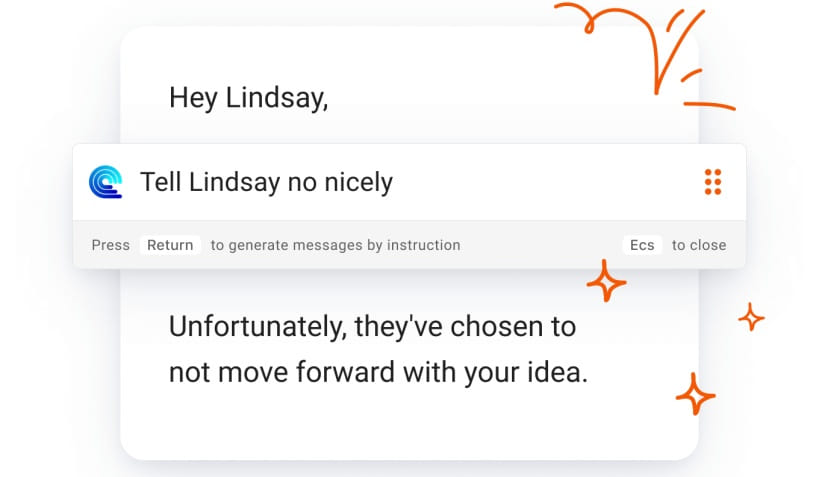Click the large sparkle below the Ecs key

(x=606, y=281)
